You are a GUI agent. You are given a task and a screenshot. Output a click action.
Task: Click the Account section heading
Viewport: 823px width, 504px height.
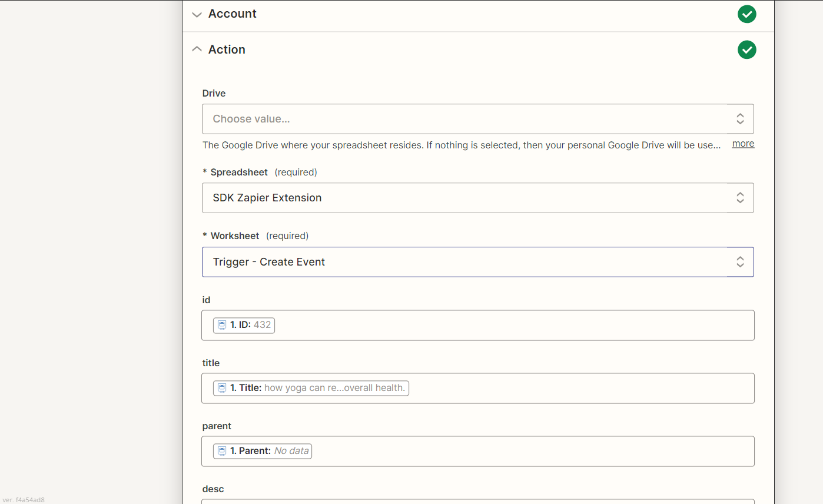coord(232,14)
